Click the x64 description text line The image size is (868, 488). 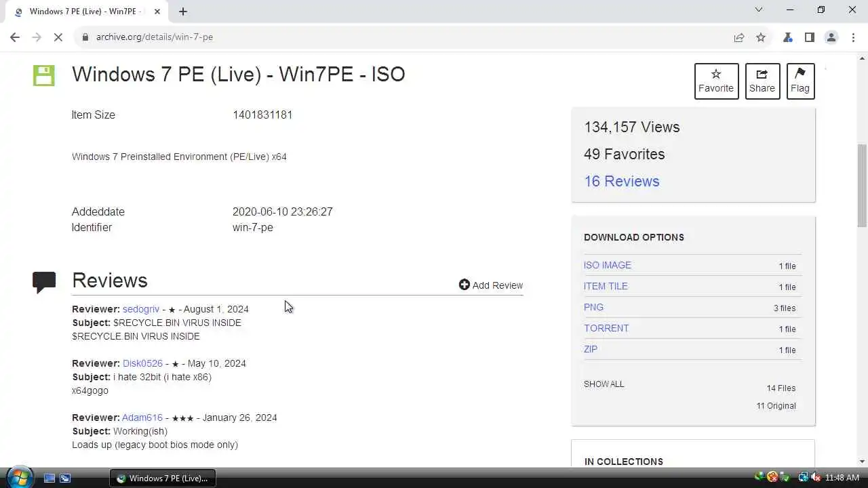(x=179, y=157)
